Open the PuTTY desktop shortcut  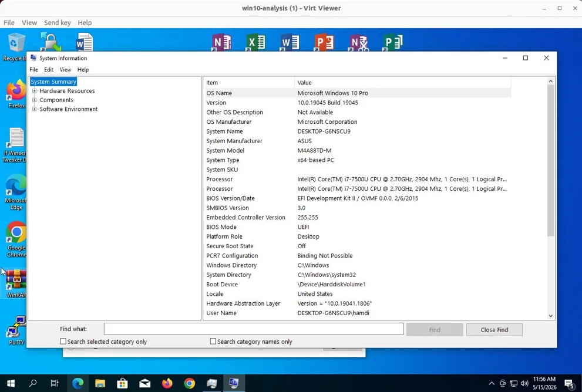[x=16, y=330]
